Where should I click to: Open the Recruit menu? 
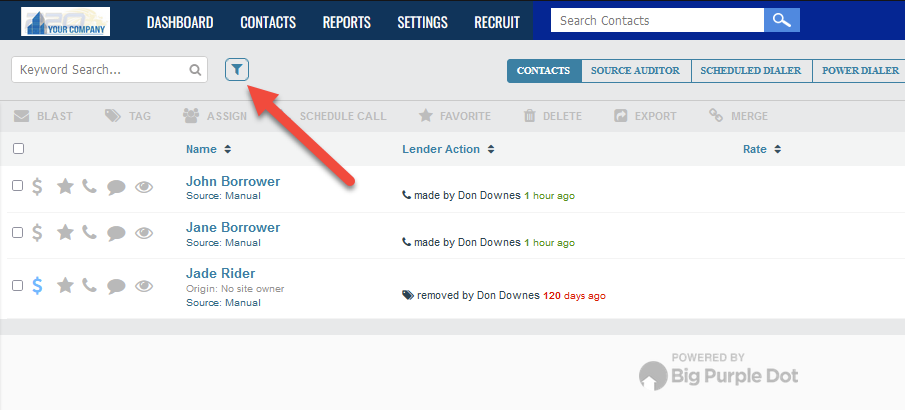(x=497, y=23)
